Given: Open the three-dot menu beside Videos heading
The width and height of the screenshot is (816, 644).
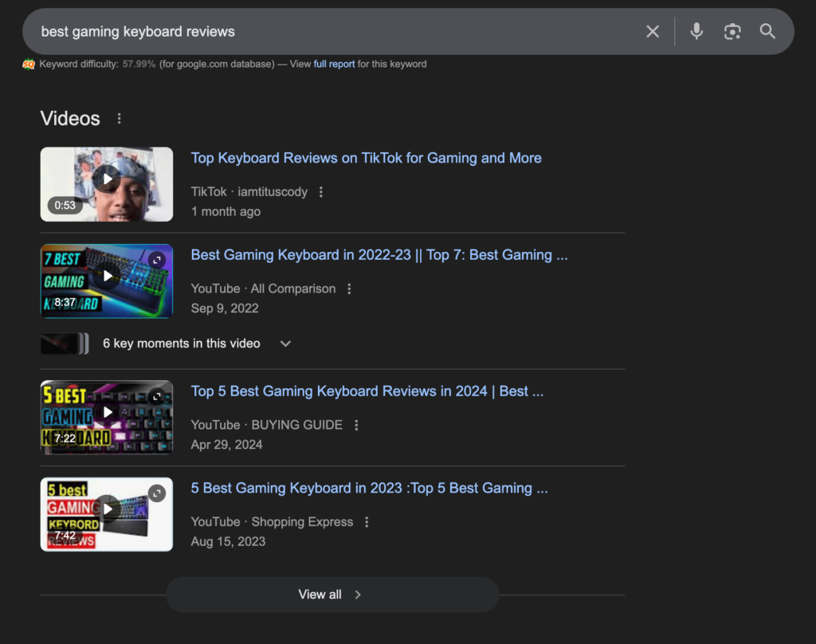Looking at the screenshot, I should (x=120, y=119).
